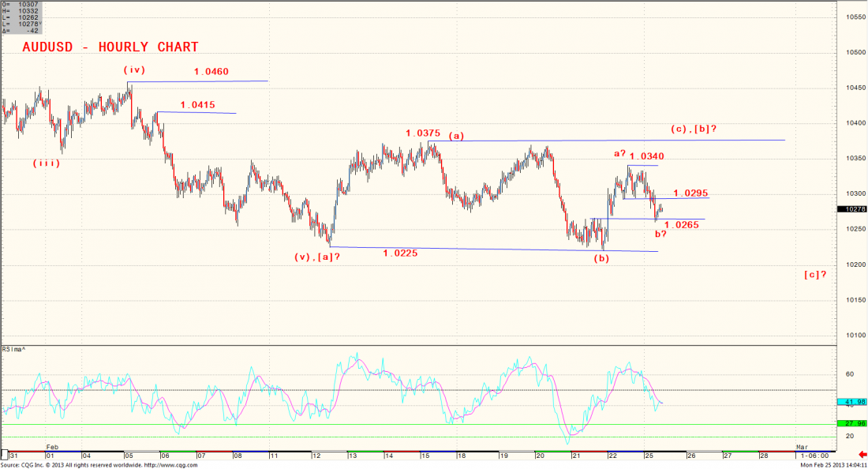The height and width of the screenshot is (469, 868).
Task: Select the [c]? projection label
Action: tap(815, 275)
